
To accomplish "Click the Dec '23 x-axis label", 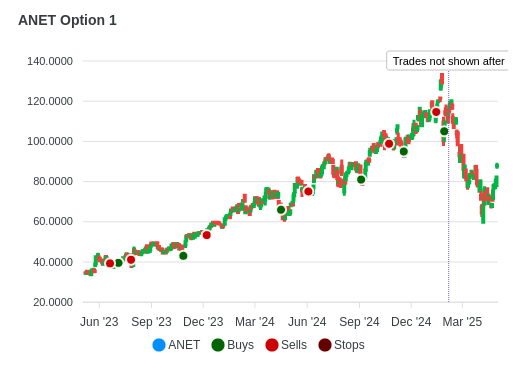I will [203, 322].
